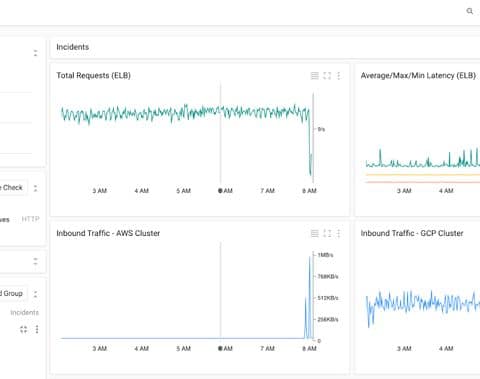This screenshot has width=480, height=379.
Task: Click the 5 AM label on AWS Cluster chart
Action: [x=184, y=348]
